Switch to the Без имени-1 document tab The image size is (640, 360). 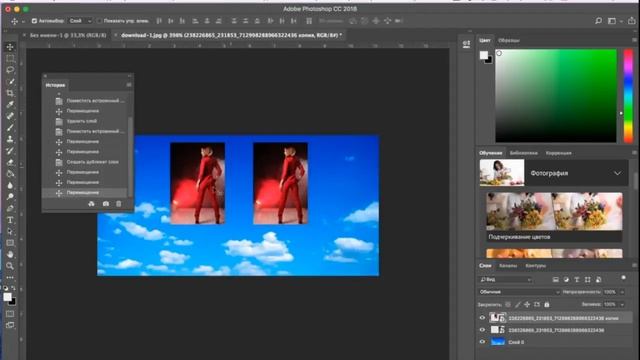(68, 36)
